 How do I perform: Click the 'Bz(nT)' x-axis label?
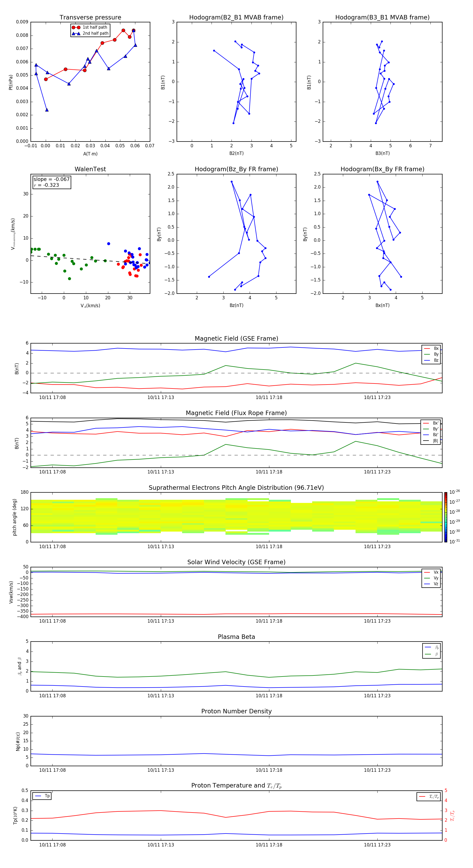[x=236, y=305]
